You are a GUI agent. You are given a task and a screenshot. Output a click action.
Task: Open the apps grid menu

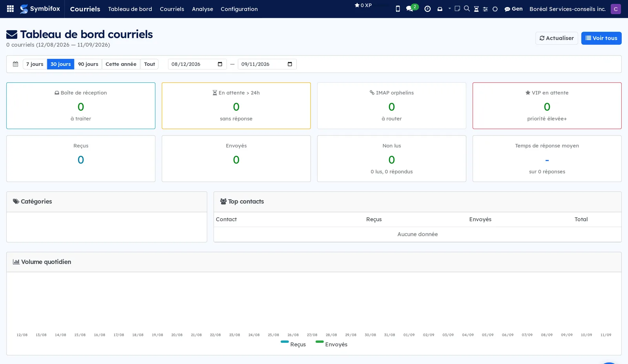[x=11, y=9]
